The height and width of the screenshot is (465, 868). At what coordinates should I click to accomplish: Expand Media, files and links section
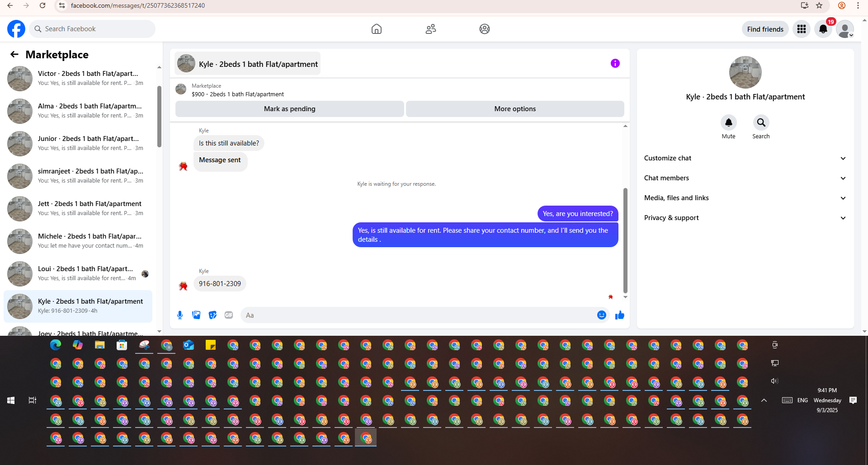tap(745, 198)
